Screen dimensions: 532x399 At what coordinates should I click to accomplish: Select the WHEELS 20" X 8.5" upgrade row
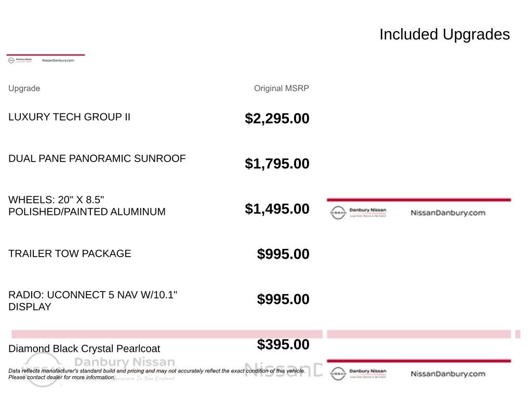pos(159,206)
